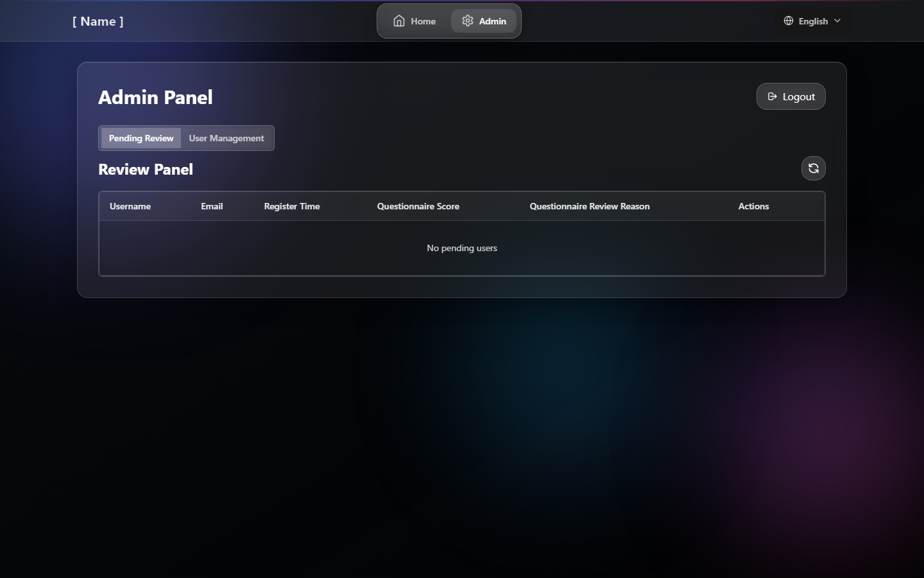Click the 'No pending users' empty row
Viewport: 924px width, 578px height.
[x=462, y=248]
